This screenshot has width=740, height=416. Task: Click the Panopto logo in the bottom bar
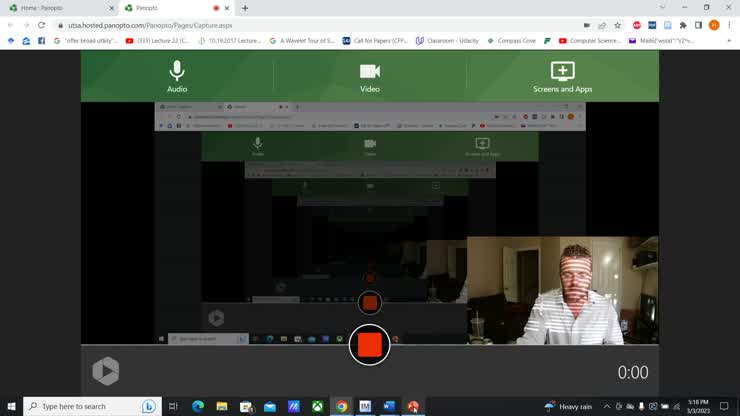point(106,371)
